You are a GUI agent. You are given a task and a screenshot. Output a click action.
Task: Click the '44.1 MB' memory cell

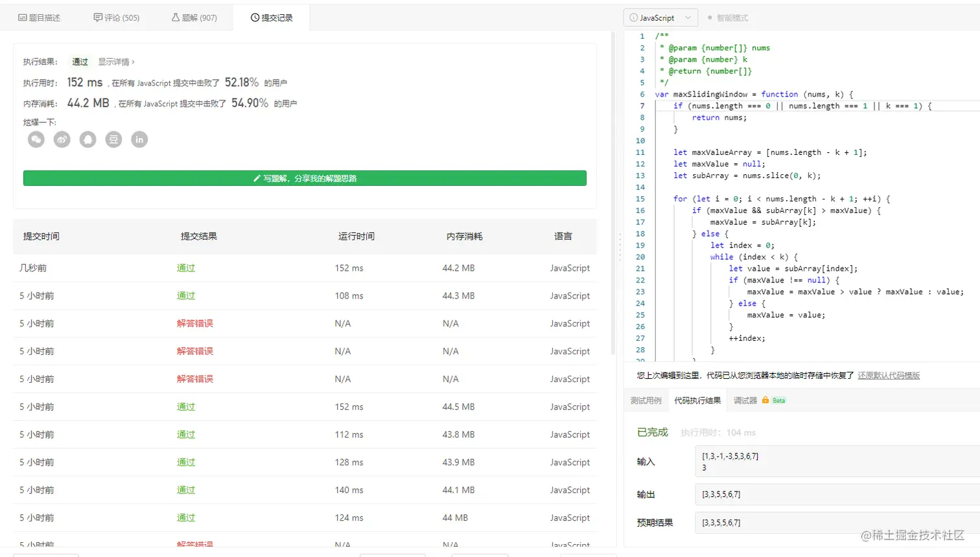pyautogui.click(x=458, y=490)
